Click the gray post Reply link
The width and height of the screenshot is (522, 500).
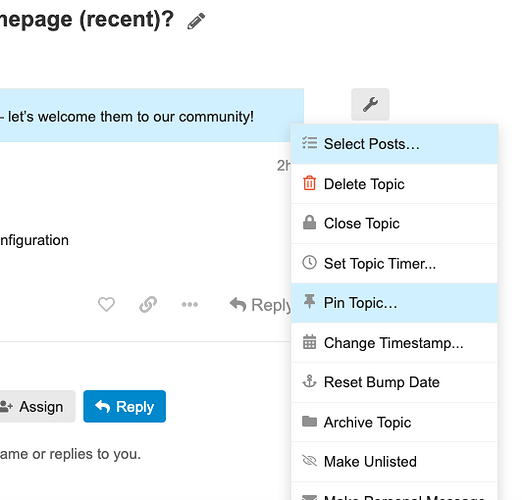260,305
